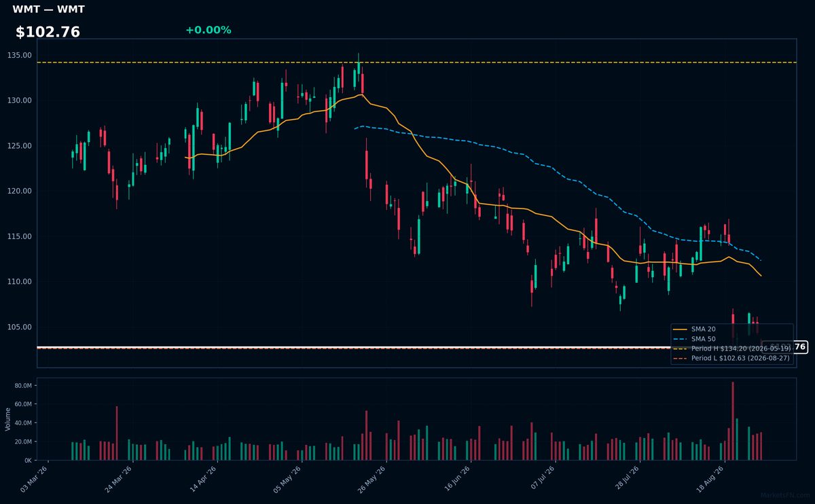Click the Period L $102.63 legend entry
The image size is (815, 504).
tap(732, 358)
